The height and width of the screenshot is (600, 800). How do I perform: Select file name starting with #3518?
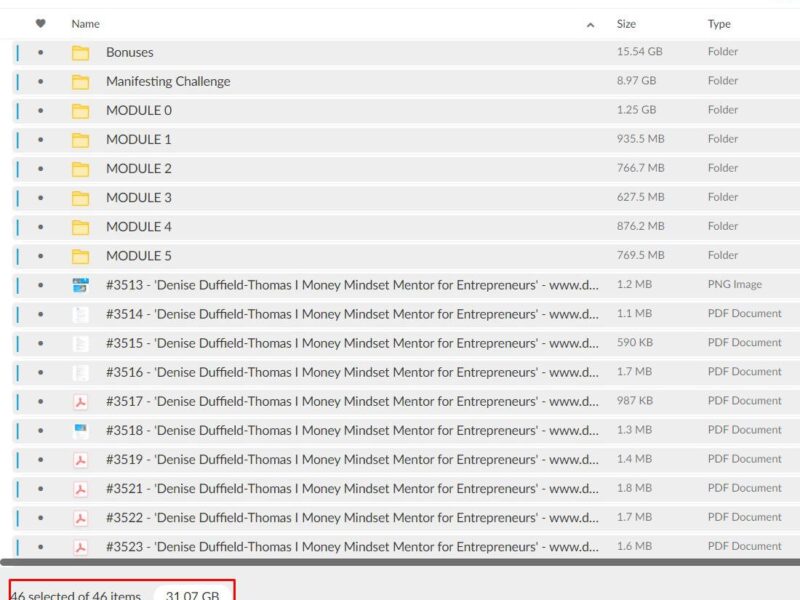click(x=352, y=430)
